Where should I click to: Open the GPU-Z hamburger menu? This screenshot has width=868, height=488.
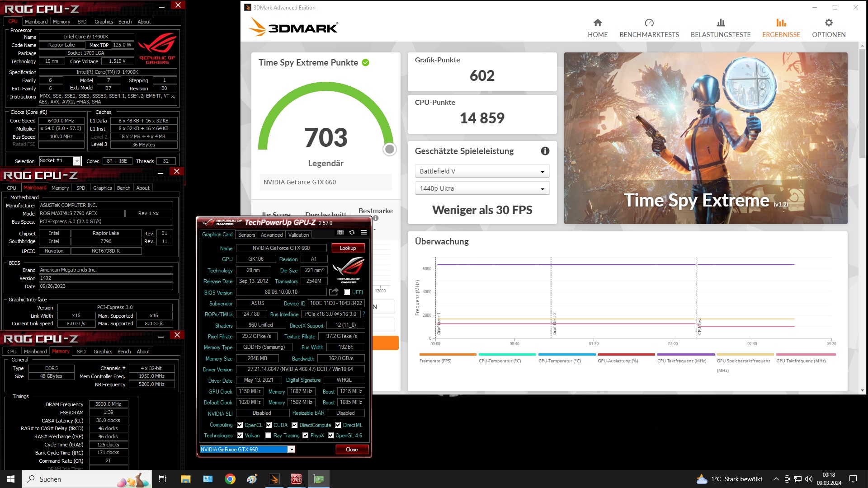click(363, 232)
